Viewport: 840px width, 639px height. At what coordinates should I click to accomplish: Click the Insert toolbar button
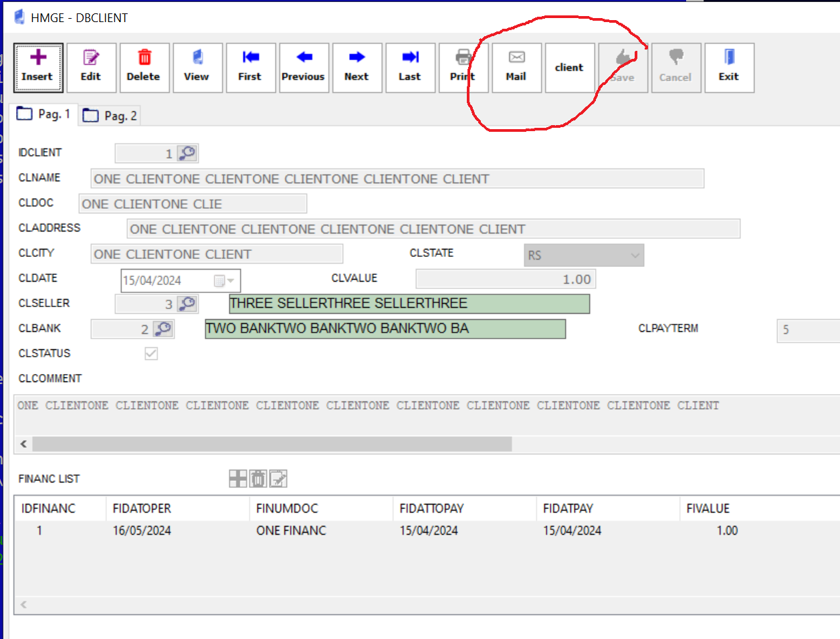pyautogui.click(x=38, y=68)
